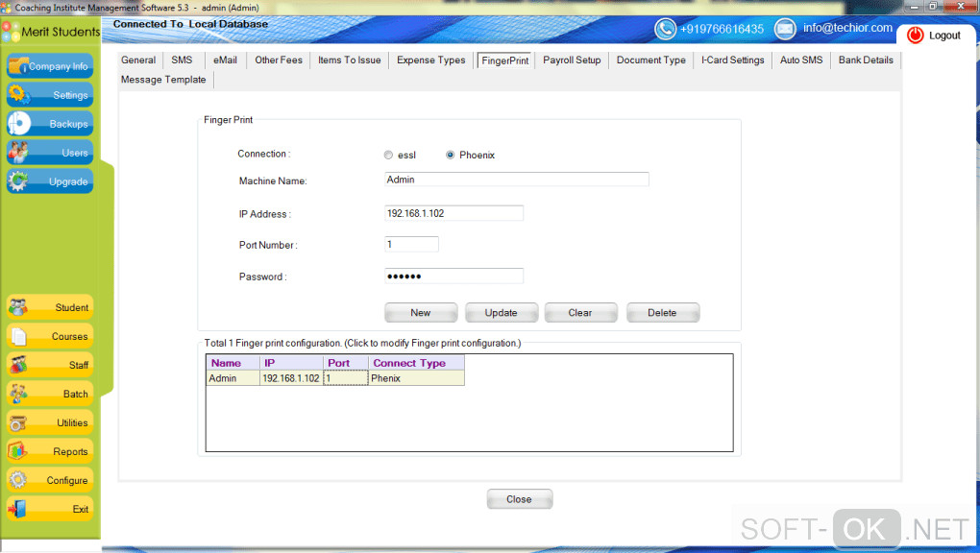Open the Courses module

pyautogui.click(x=50, y=336)
